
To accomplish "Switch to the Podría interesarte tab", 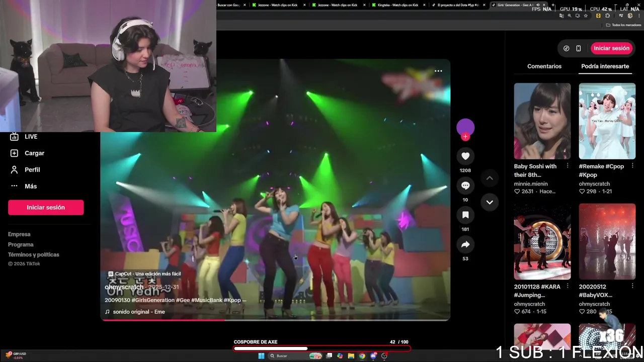I will 605,66.
